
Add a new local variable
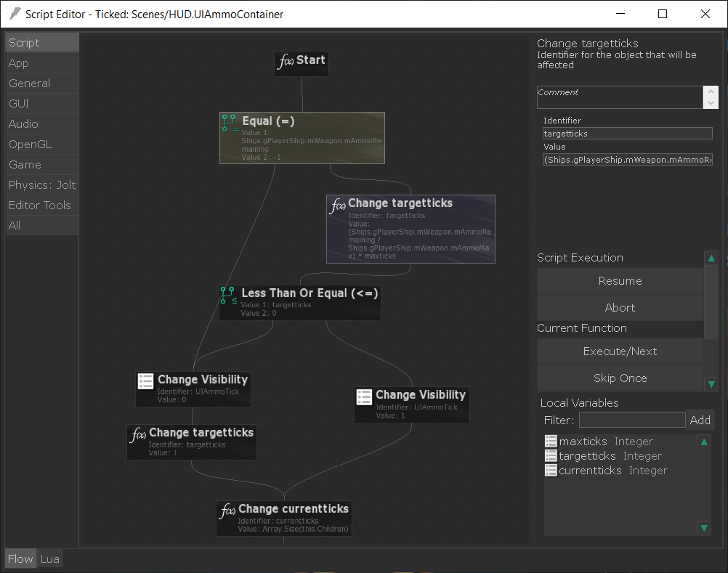click(700, 420)
